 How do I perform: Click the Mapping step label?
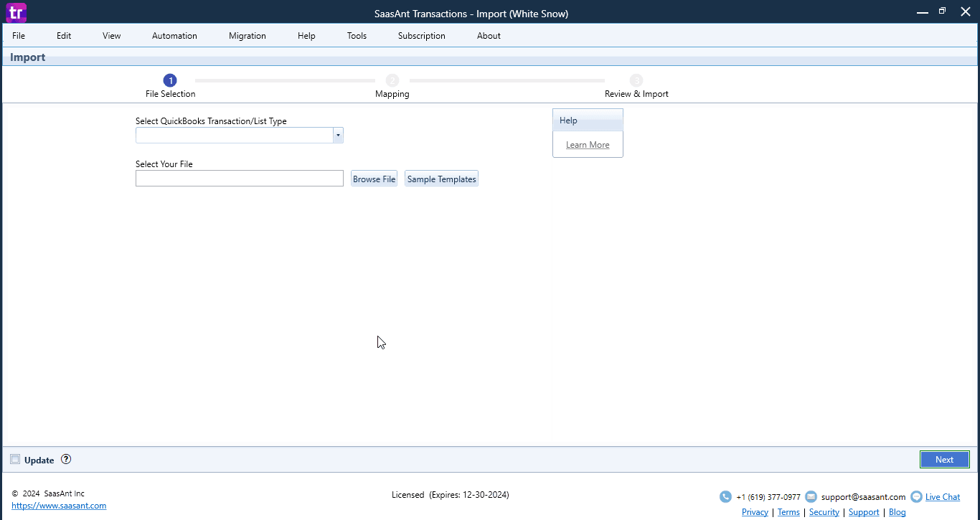coord(392,94)
